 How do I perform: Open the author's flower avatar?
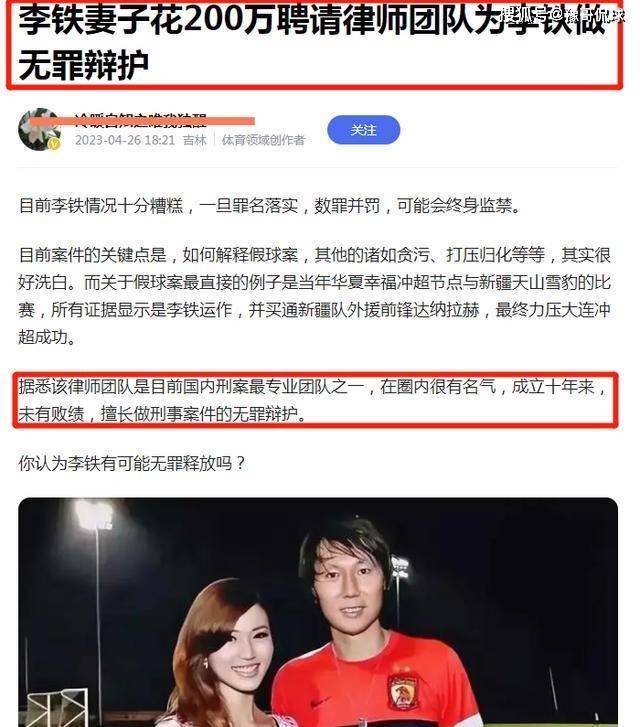point(39,129)
